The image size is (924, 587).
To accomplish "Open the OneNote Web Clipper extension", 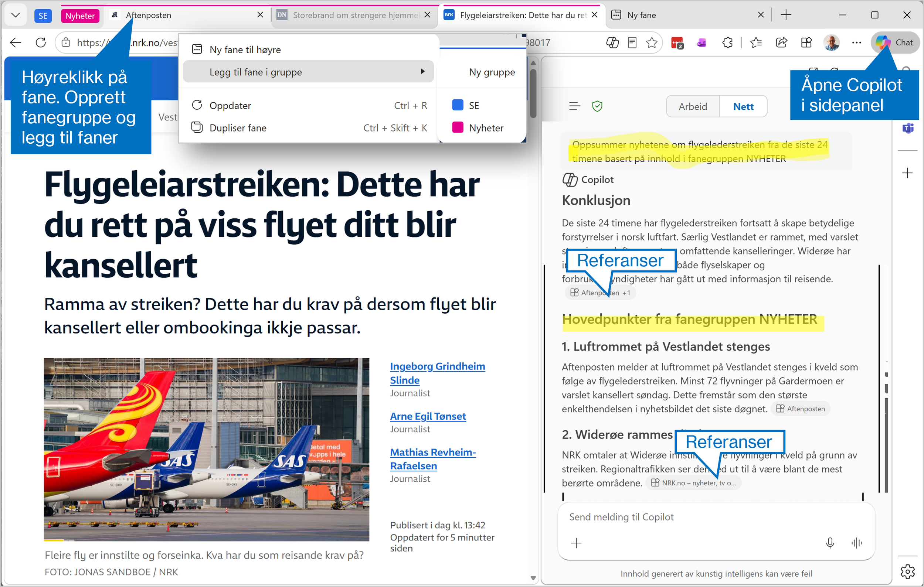I will 702,42.
